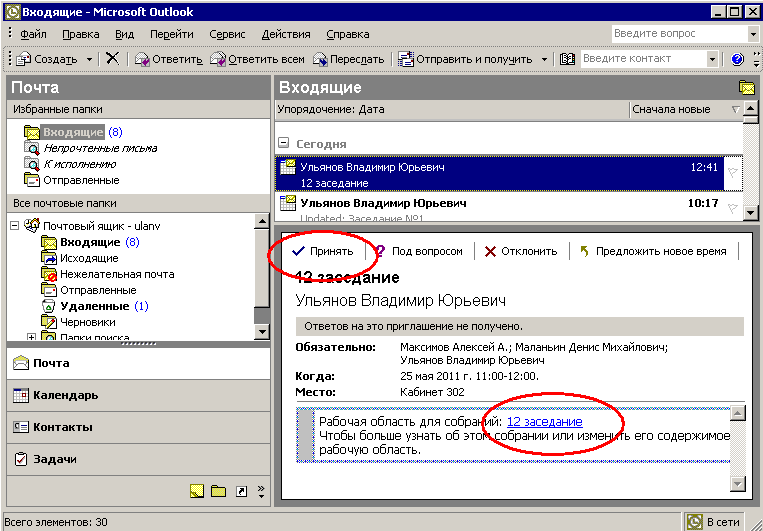The image size is (763, 531).
Task: Accept the meeting with Принять
Action: click(322, 251)
